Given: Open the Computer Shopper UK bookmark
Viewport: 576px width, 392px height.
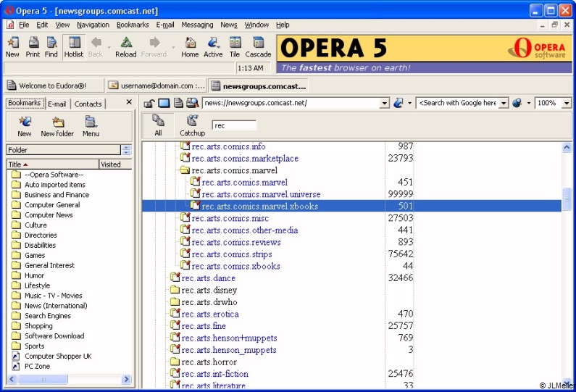Looking at the screenshot, I should pyautogui.click(x=51, y=356).
